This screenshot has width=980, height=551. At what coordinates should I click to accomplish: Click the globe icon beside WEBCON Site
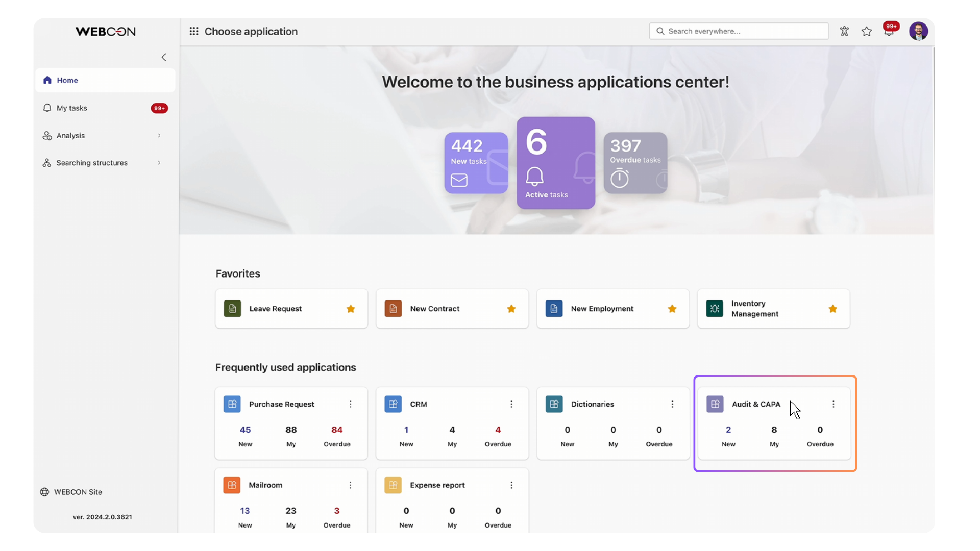click(x=45, y=492)
